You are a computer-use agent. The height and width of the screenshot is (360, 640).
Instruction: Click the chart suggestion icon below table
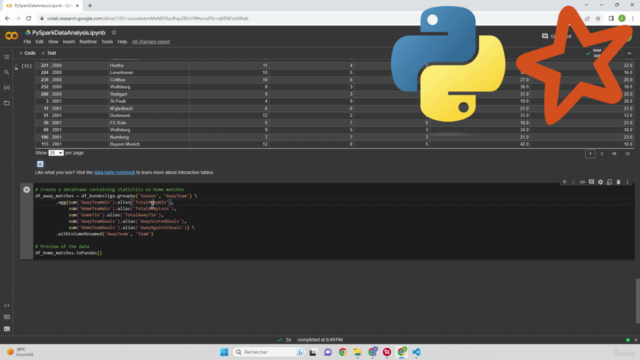(40, 164)
